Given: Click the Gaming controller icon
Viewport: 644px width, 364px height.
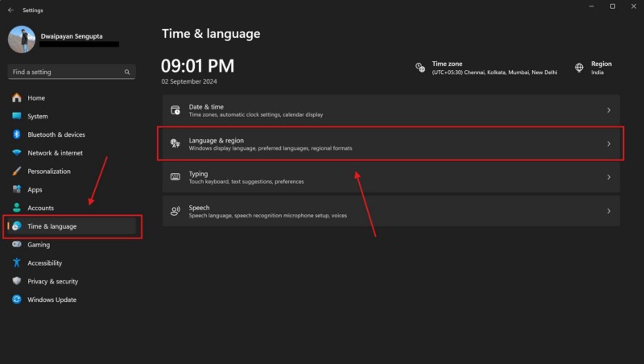Looking at the screenshot, I should pyautogui.click(x=17, y=245).
